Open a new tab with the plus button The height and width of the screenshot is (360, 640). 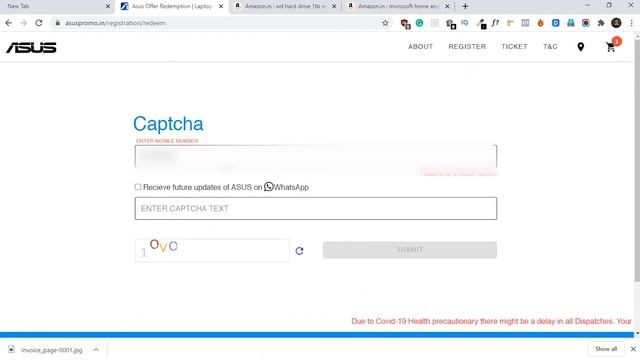465,7
